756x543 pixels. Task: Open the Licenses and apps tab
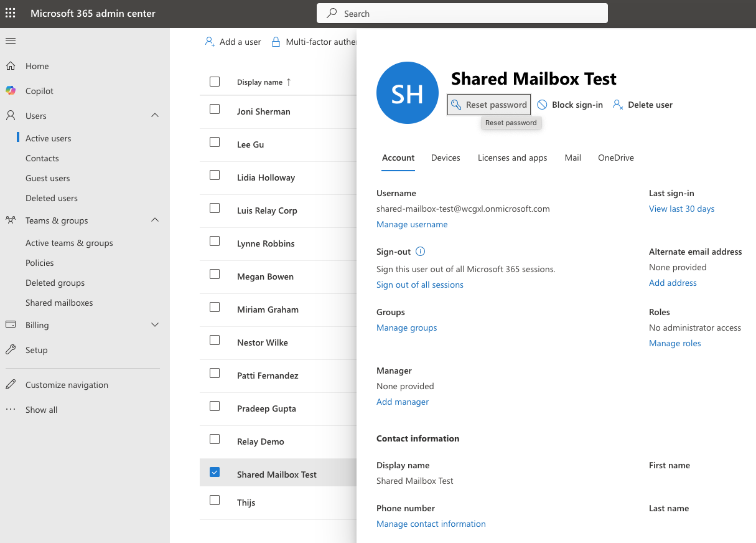coord(512,158)
